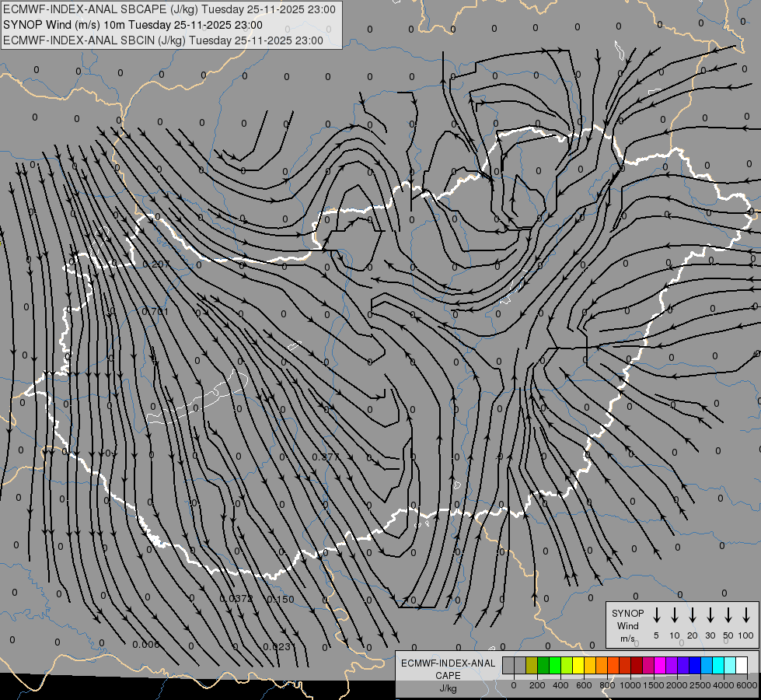Pick the pure yellow CAPE legend swatch
This screenshot has height=700, width=761.
578,665
